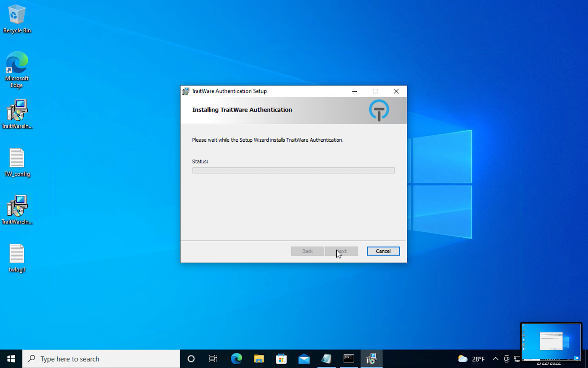The height and width of the screenshot is (368, 588).
Task: Launch Microsoft Edge from the desktop shortcut
Action: (x=17, y=70)
